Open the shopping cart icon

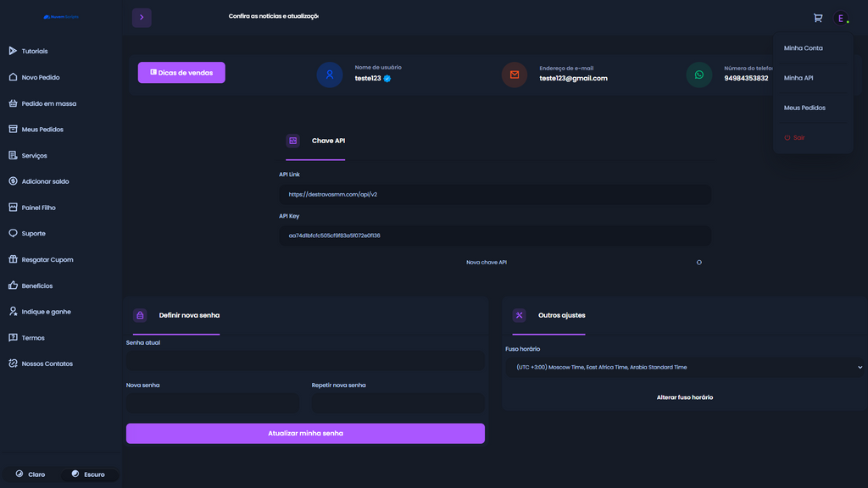(817, 18)
